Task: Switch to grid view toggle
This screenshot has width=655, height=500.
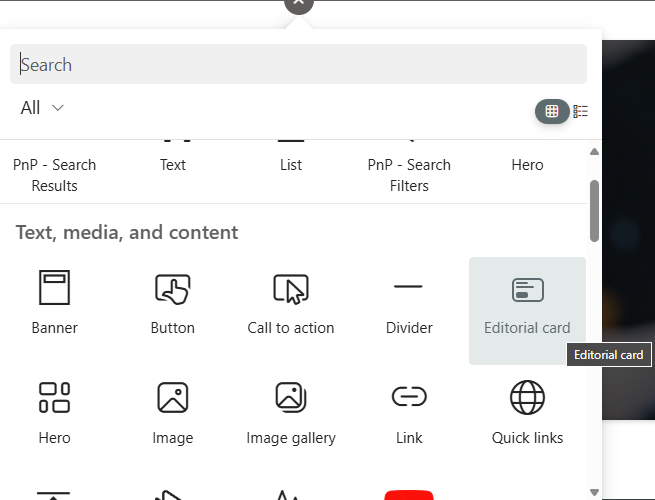Action: click(x=552, y=111)
